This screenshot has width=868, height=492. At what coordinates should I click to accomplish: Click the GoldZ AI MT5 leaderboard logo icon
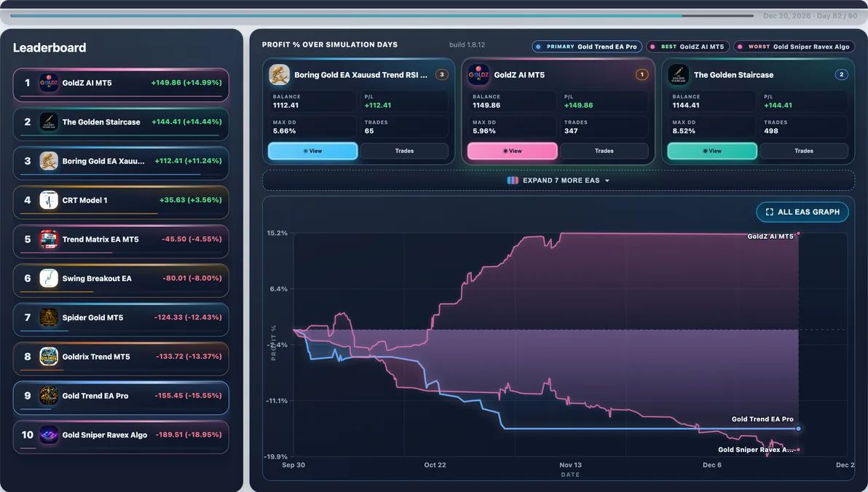click(49, 83)
